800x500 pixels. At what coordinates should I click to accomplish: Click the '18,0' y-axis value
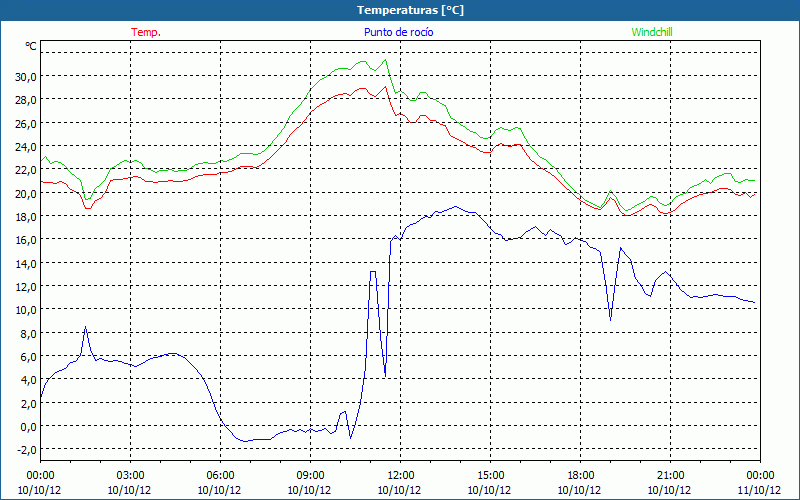[x=26, y=217]
